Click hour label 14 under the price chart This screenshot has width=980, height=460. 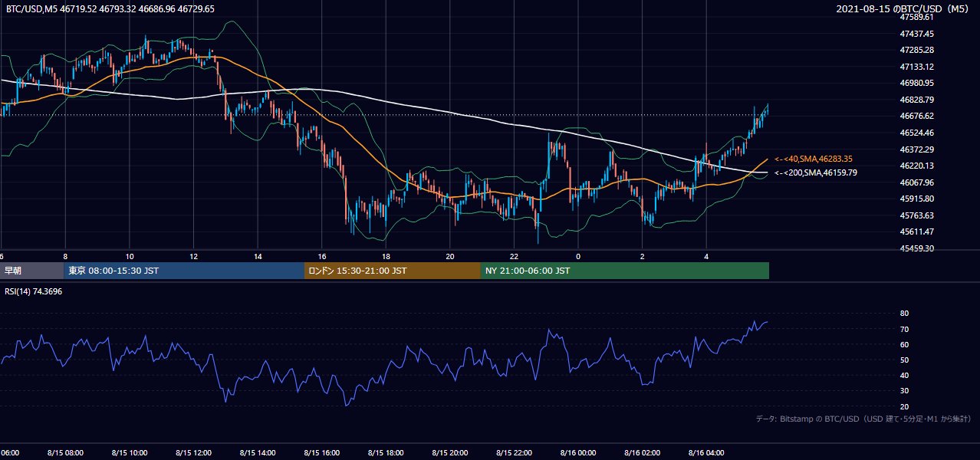click(258, 256)
